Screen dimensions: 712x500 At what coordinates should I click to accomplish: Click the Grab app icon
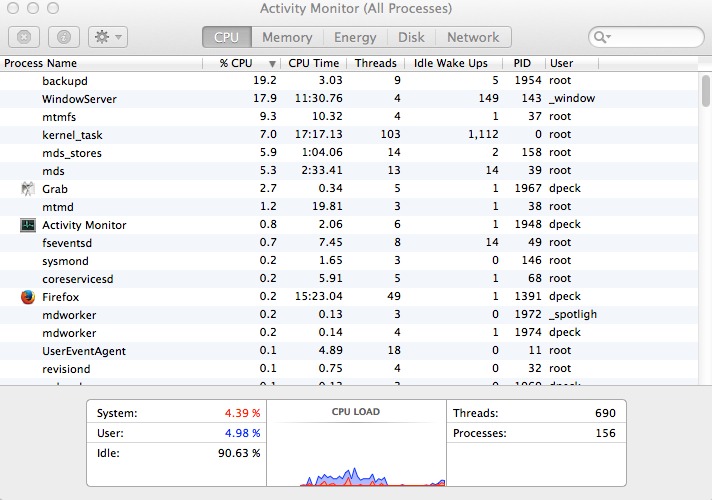pyautogui.click(x=28, y=188)
